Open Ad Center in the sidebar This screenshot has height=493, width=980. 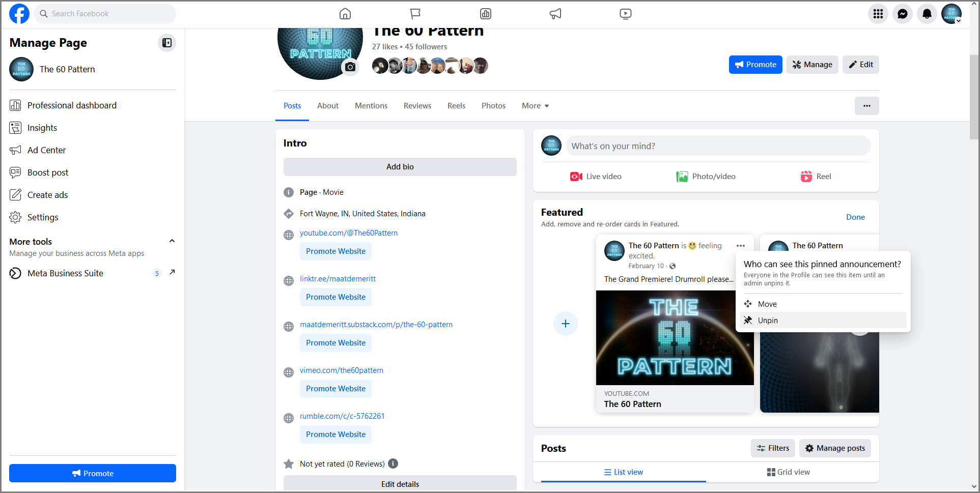pyautogui.click(x=93, y=150)
